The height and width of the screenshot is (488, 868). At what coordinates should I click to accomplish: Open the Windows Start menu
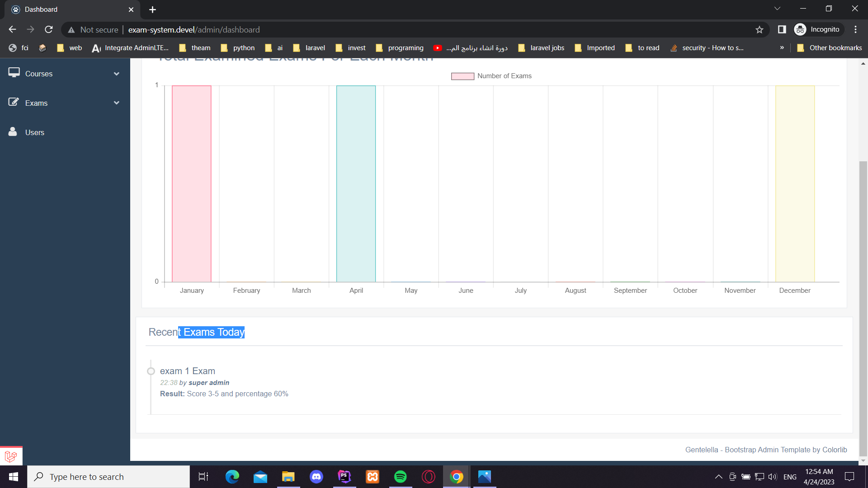tap(14, 477)
